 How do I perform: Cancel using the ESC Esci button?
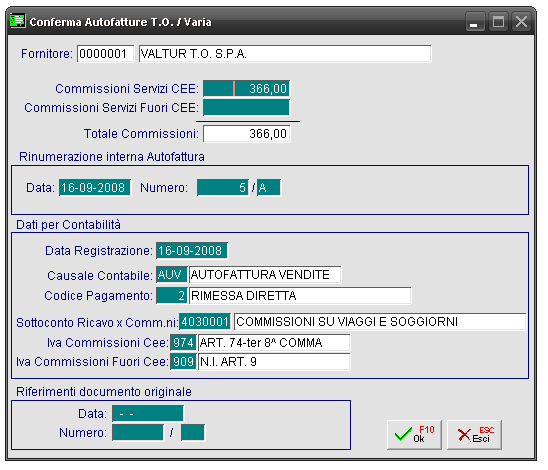click(474, 434)
